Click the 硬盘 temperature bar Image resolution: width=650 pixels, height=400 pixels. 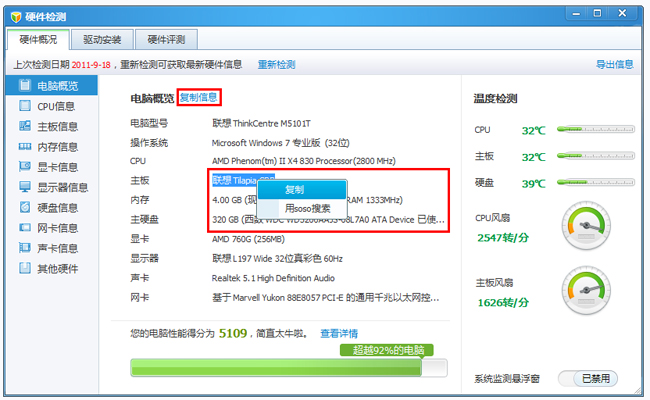coord(596,182)
